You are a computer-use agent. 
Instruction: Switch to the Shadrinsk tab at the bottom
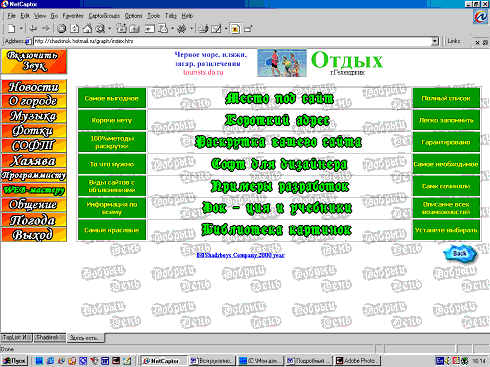click(50, 338)
